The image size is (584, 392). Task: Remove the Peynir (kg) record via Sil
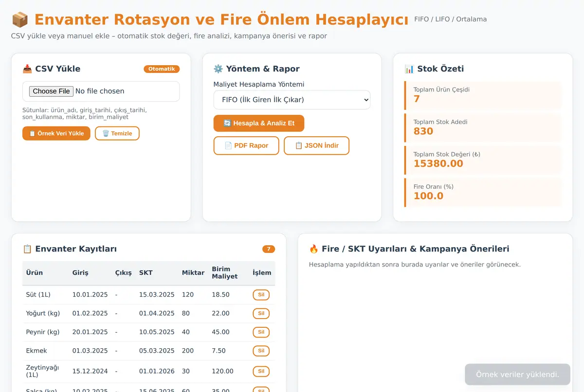pyautogui.click(x=261, y=332)
